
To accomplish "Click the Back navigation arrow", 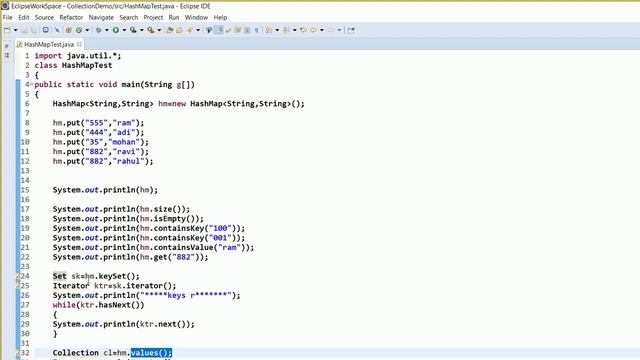I will point(313,30).
